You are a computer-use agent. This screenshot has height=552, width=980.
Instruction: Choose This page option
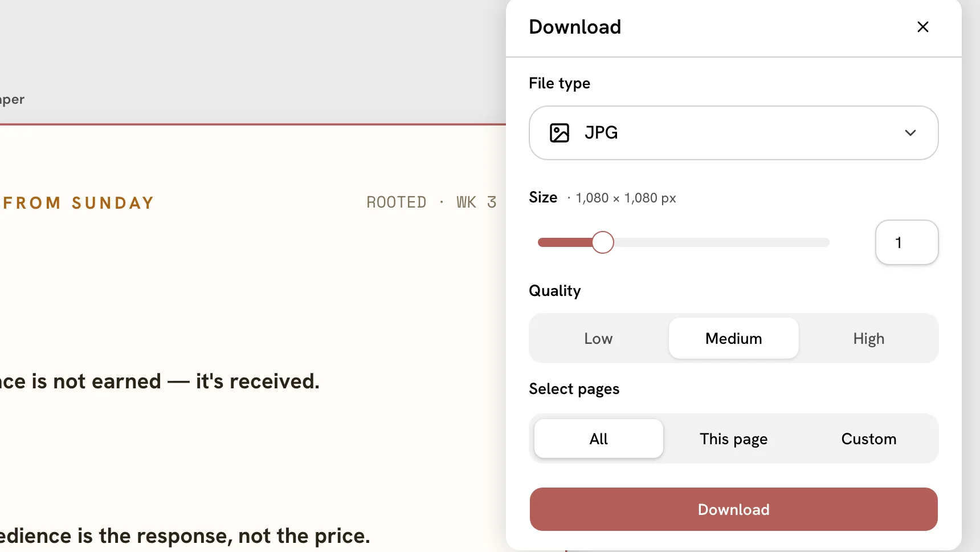(x=733, y=439)
